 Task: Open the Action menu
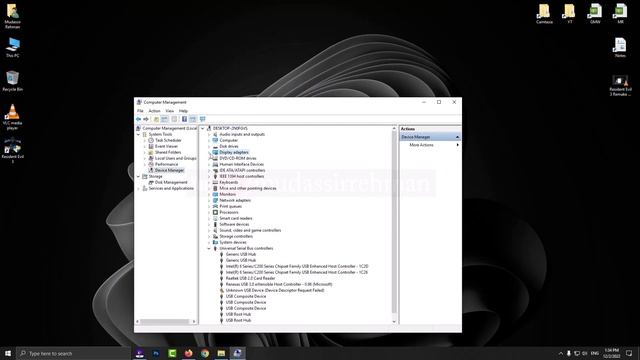154,111
